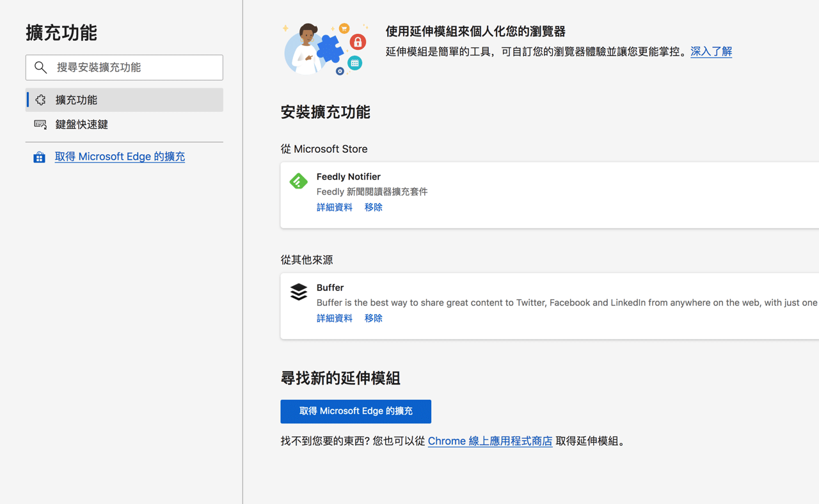This screenshot has height=504, width=819.
Task: Click the keyboard shortcuts icon
Action: (x=40, y=125)
